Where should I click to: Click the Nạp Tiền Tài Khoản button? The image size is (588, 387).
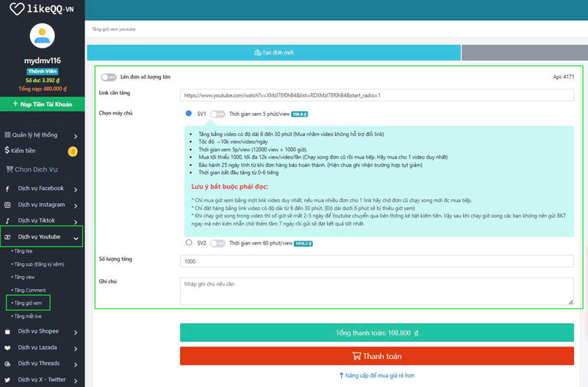43,104
